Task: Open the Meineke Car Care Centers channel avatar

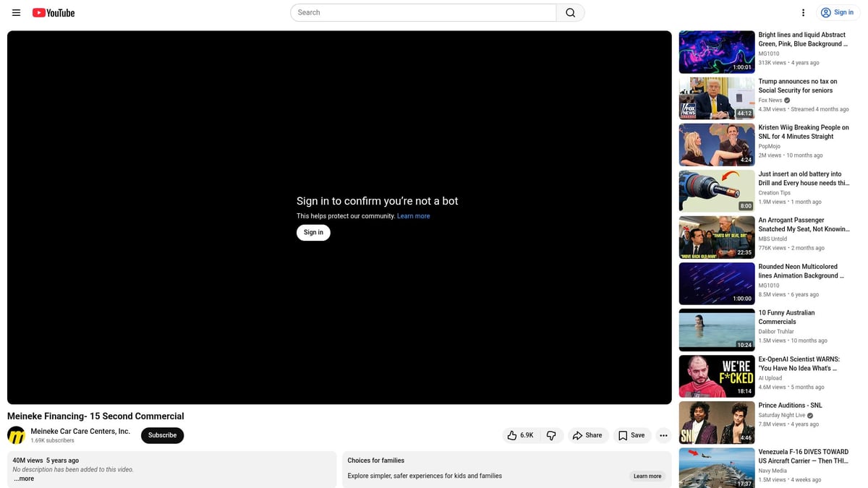Action: point(16,435)
